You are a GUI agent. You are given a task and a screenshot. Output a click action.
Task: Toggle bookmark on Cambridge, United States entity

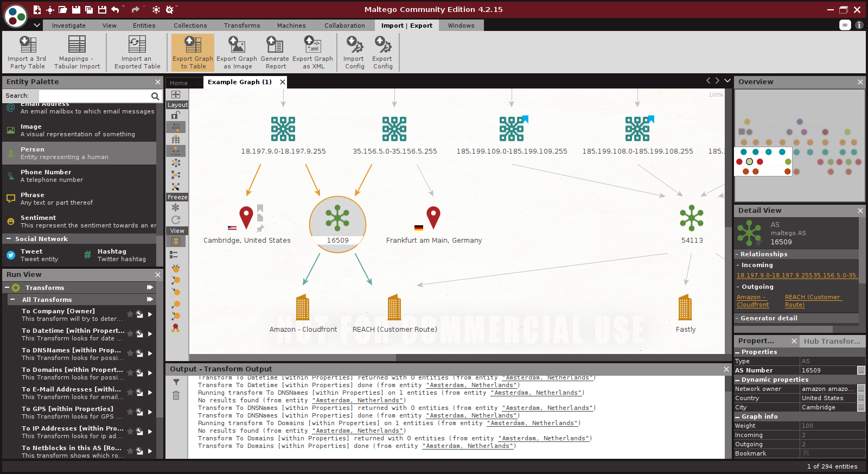click(260, 208)
